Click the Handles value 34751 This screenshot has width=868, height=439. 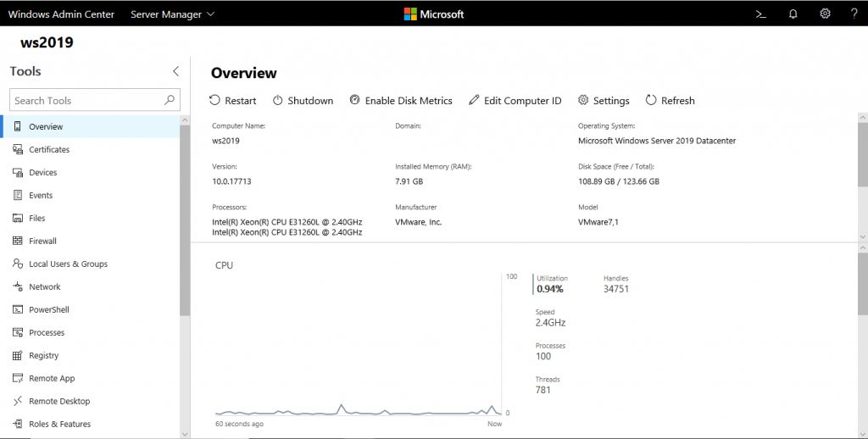[616, 289]
